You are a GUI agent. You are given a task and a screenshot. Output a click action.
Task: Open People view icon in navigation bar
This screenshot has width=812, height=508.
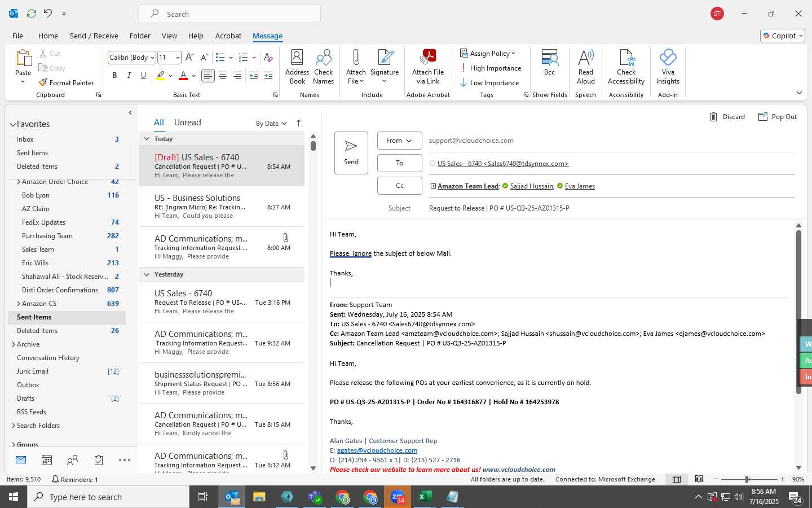point(73,461)
